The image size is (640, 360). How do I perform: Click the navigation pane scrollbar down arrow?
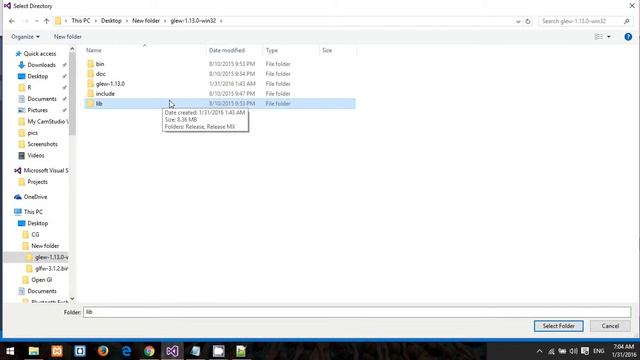(72, 299)
